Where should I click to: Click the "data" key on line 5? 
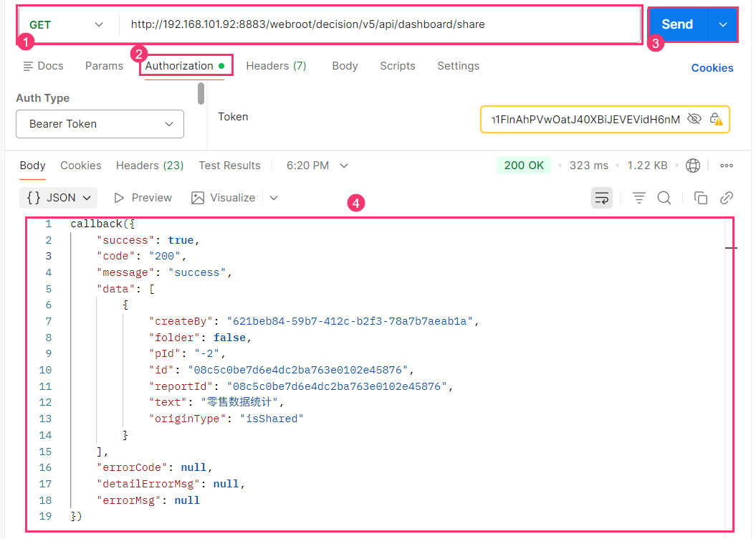click(115, 290)
